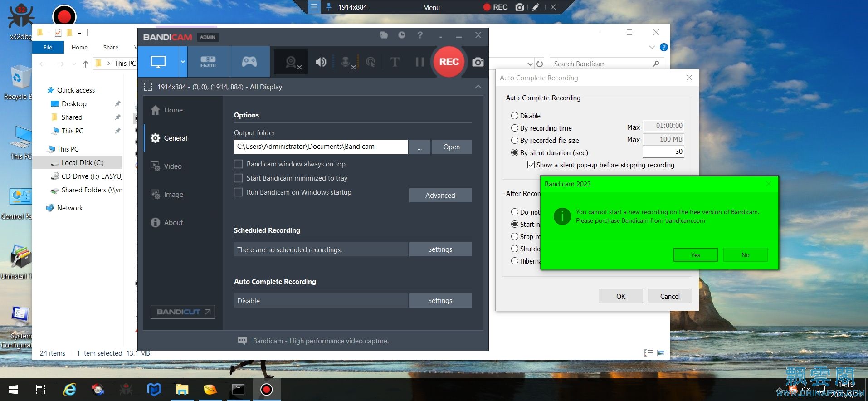
Task: Check Start Bandicam minimized to tray
Action: click(238, 178)
